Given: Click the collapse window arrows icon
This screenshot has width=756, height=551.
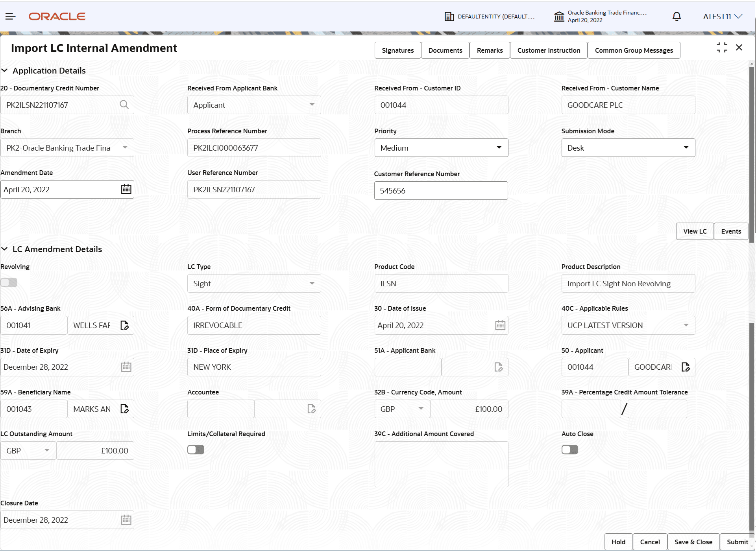Looking at the screenshot, I should (x=722, y=48).
